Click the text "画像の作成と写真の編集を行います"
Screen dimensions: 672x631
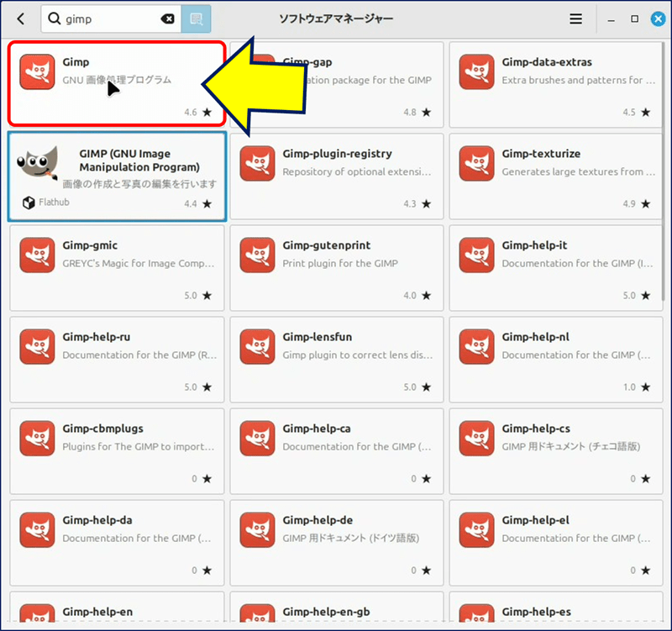point(139,184)
